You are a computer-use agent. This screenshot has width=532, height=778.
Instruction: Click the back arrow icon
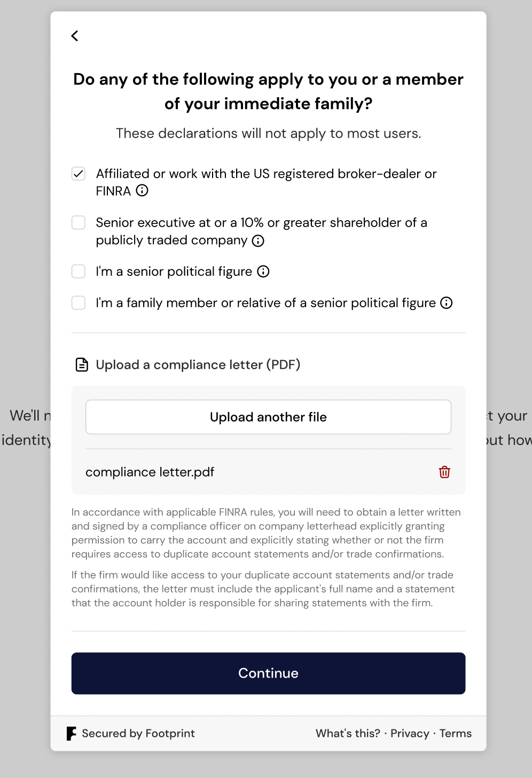point(75,36)
